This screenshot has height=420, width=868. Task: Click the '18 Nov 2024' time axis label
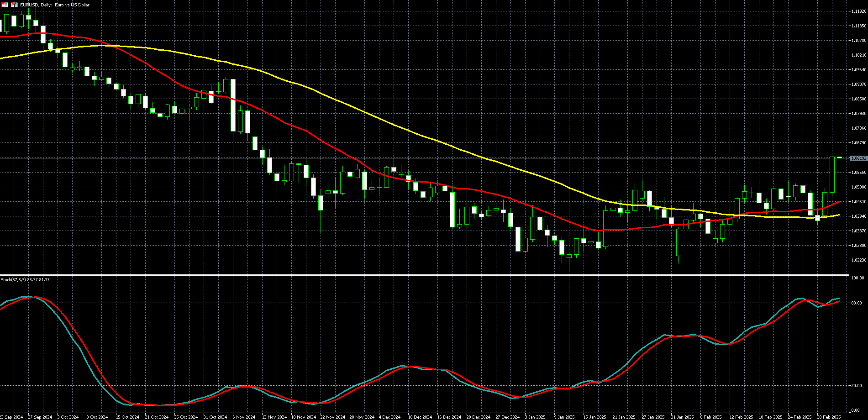(x=303, y=417)
